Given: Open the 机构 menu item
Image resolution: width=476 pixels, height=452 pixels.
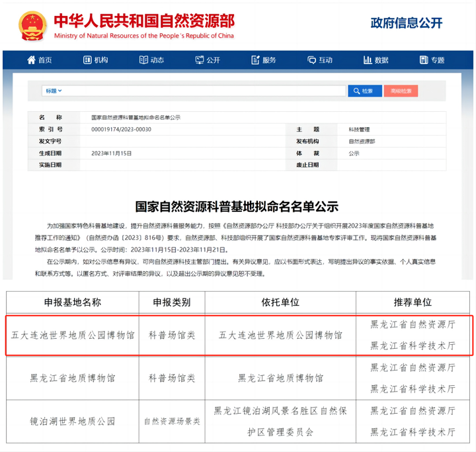Looking at the screenshot, I should (x=101, y=60).
